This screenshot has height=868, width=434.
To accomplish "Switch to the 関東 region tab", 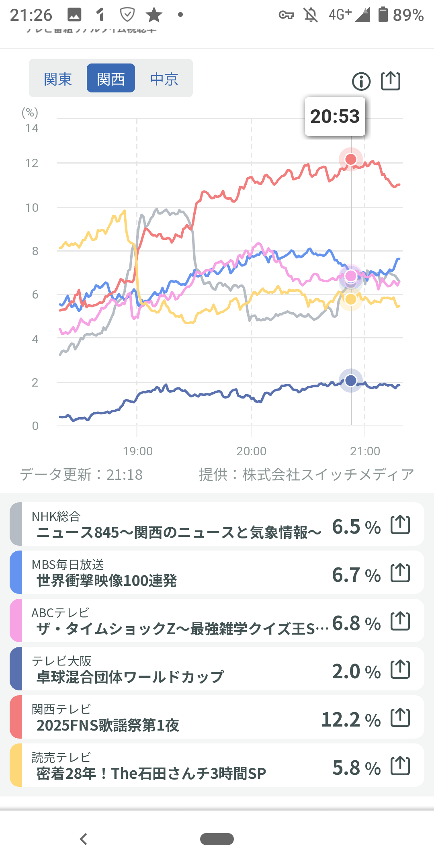I will coord(58,79).
